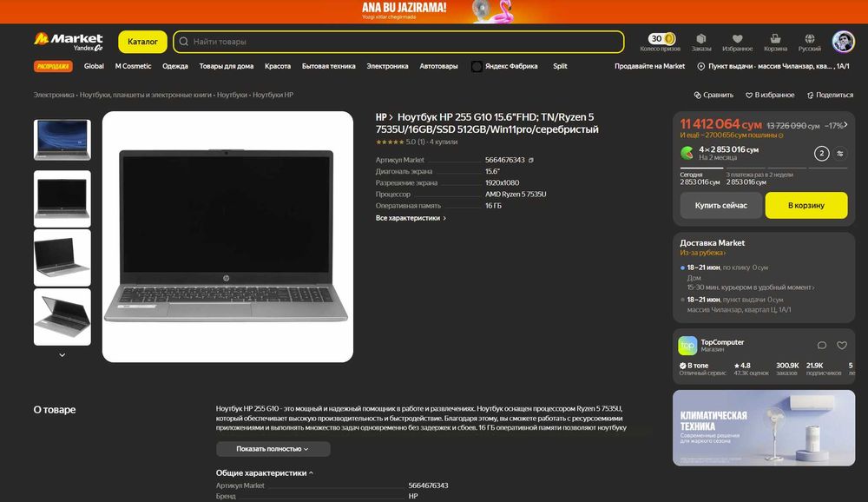
Task: Open Автотовары menu item
Action: pyautogui.click(x=438, y=67)
